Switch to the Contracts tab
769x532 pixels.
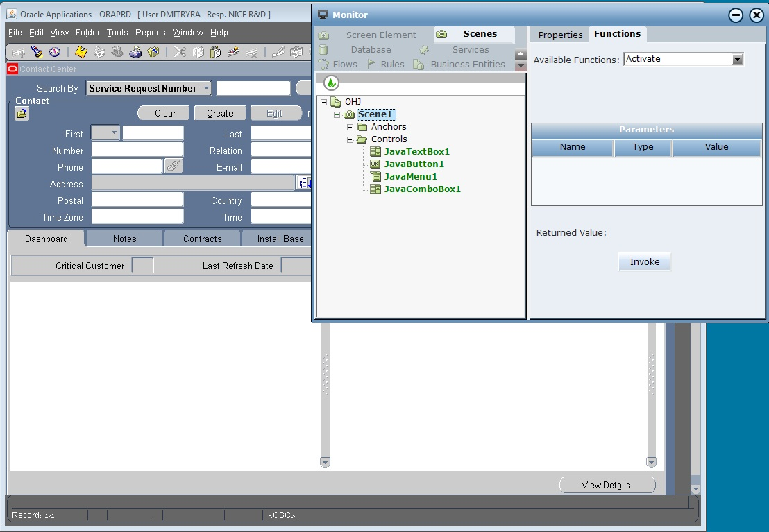(203, 239)
